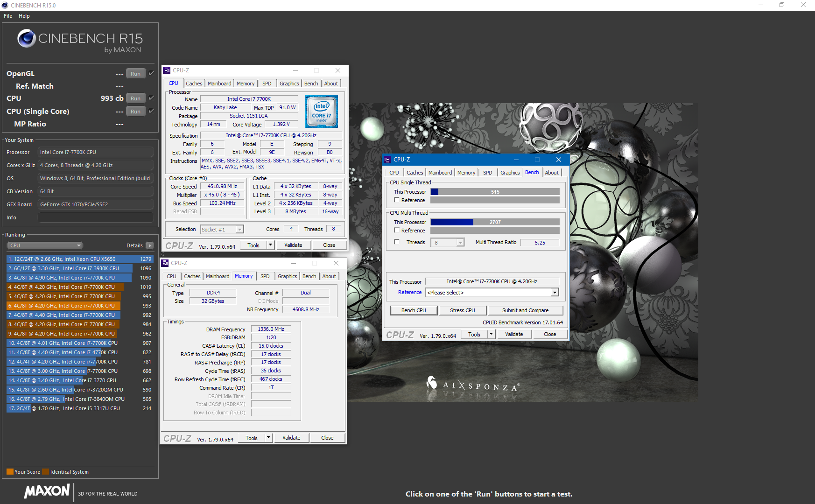Open the SPD tab in the memory window
815x504 pixels.
[265, 276]
